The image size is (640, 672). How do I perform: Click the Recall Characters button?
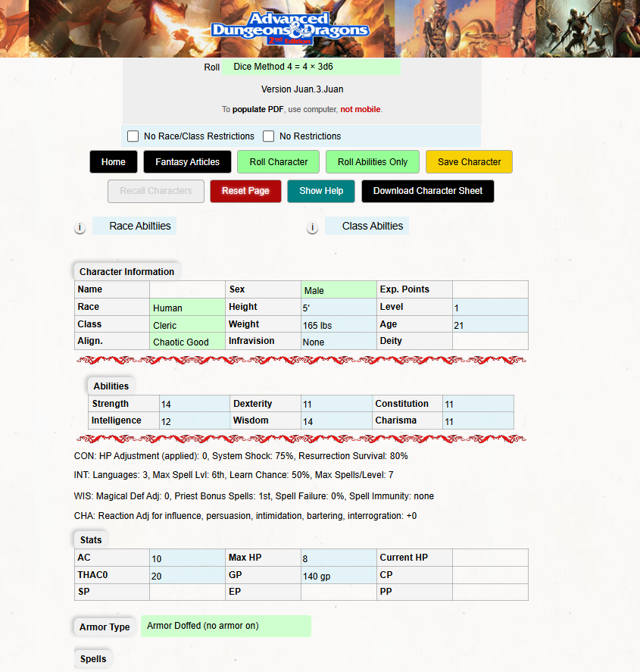pos(156,191)
